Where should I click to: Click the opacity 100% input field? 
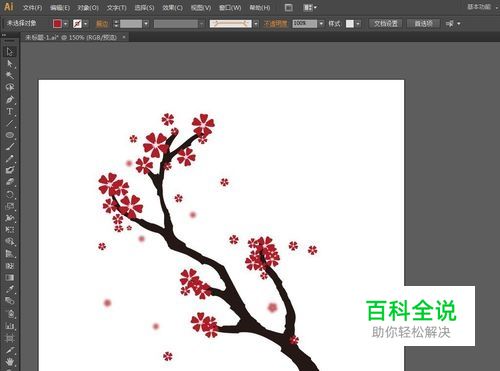tap(305, 24)
